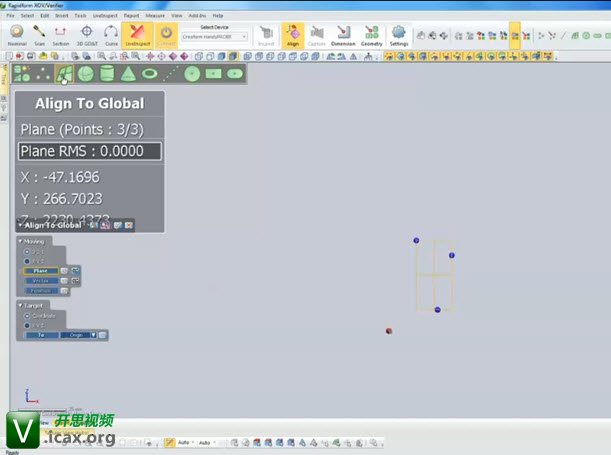Select the green sphere feature icon
The height and width of the screenshot is (455, 611).
click(86, 74)
